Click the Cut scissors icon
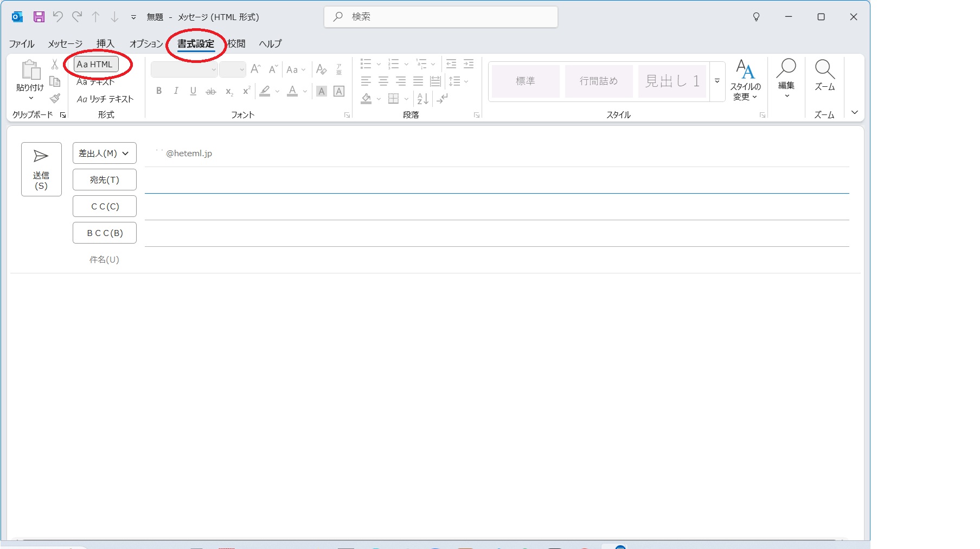Image resolution: width=980 pixels, height=549 pixels. 55,65
